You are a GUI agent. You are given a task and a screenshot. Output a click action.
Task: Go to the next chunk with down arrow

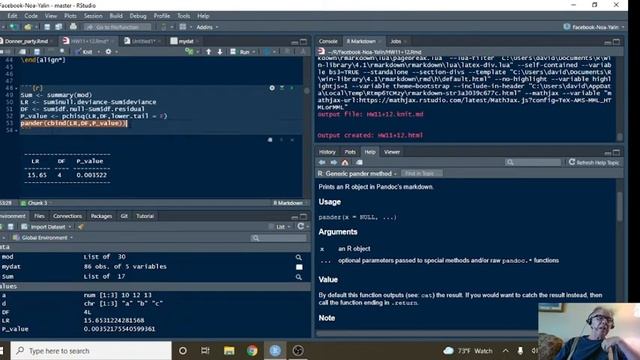pyautogui.click(x=220, y=52)
